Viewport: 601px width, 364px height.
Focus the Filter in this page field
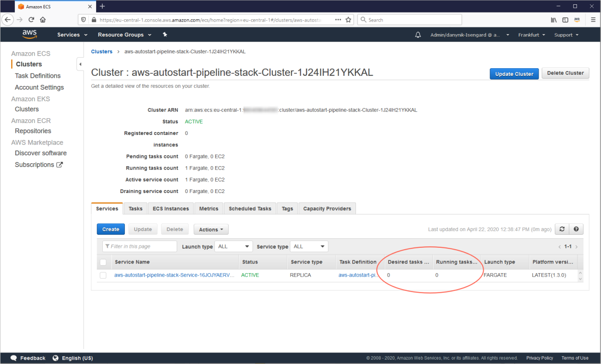tap(140, 246)
